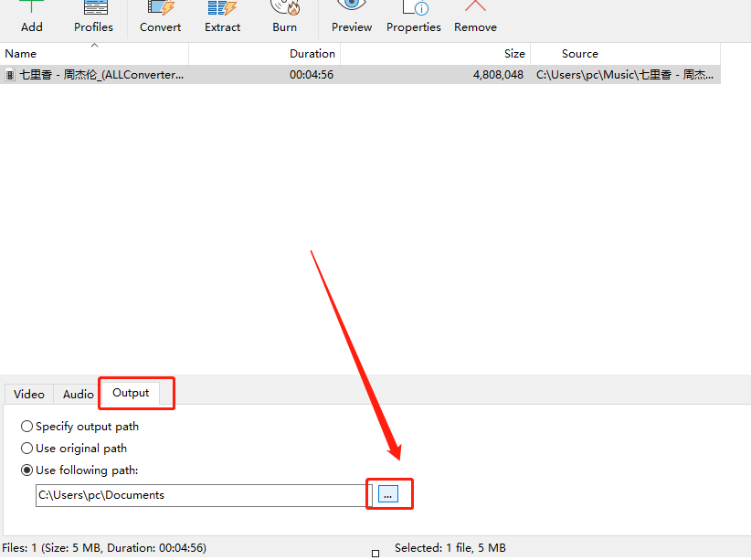Open the Audio tab

(78, 395)
